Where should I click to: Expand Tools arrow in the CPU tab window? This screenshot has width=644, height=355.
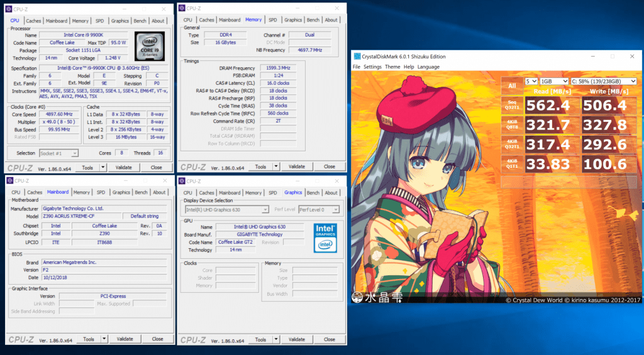[103, 167]
